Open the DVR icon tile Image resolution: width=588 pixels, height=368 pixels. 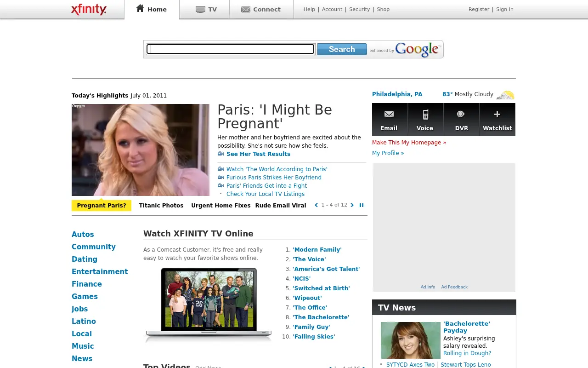pos(461,120)
